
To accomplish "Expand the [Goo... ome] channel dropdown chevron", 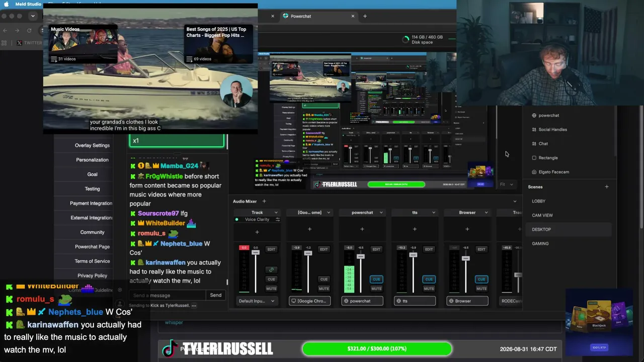I will (x=329, y=213).
